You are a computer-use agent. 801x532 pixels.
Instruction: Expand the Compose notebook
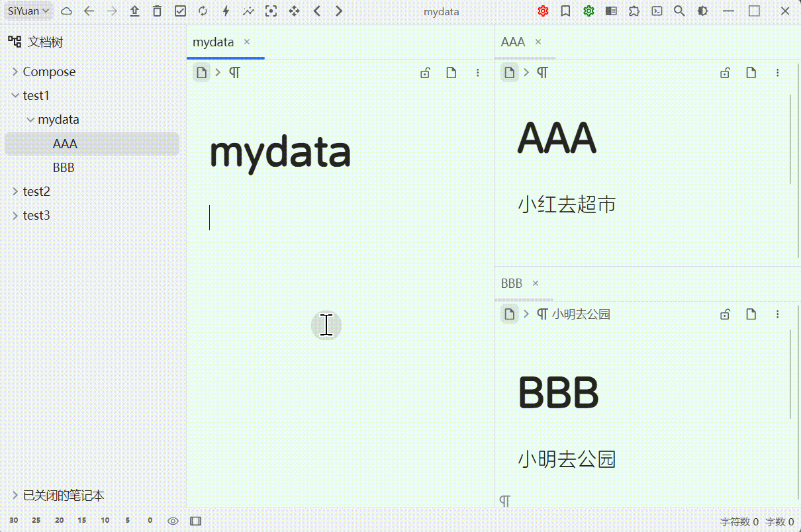click(x=15, y=71)
